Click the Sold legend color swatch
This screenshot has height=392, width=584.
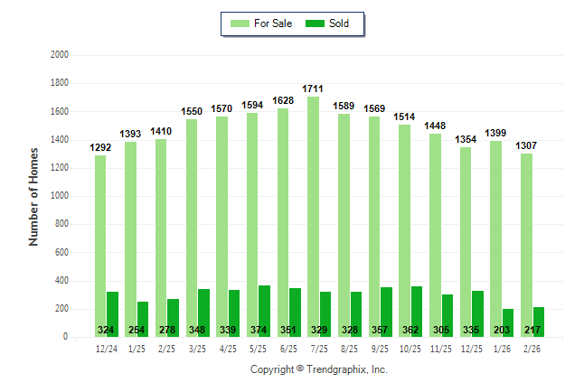[x=316, y=23]
